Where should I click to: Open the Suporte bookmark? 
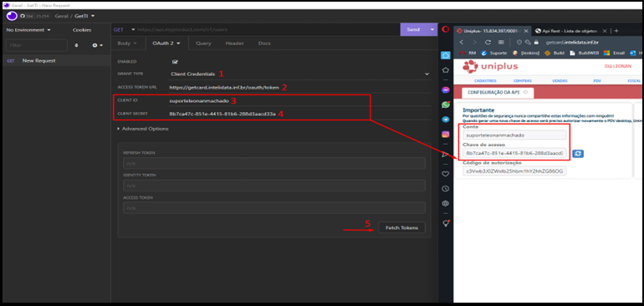tap(494, 53)
